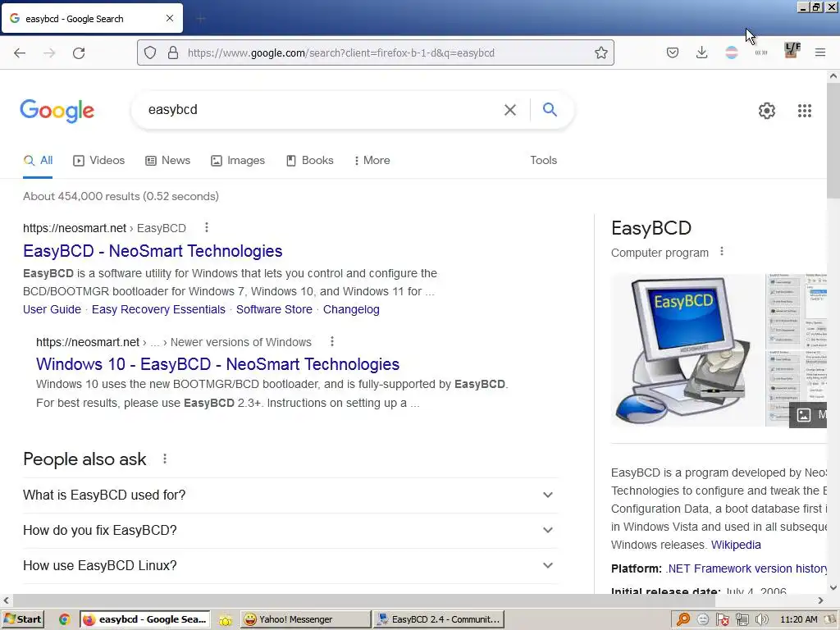Bookmark this page with the star icon
This screenshot has height=630, width=840.
601,52
